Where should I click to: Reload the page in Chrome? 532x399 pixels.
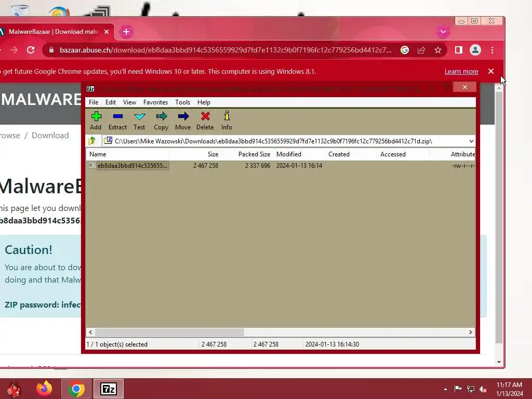(31, 50)
